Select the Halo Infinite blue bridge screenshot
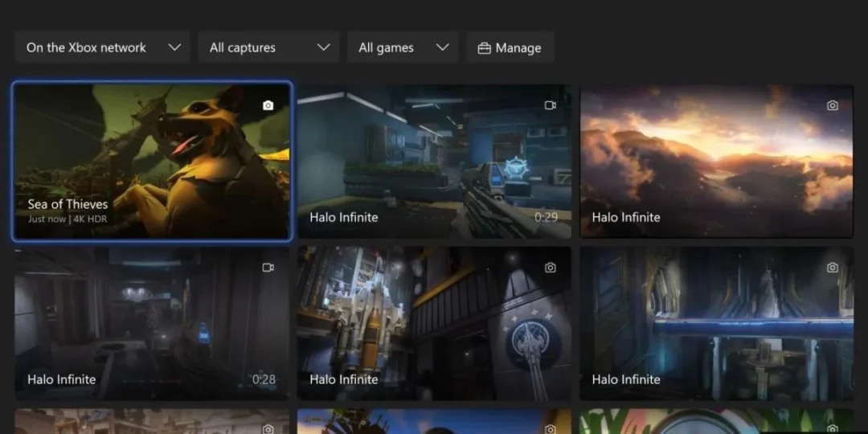 (x=716, y=323)
